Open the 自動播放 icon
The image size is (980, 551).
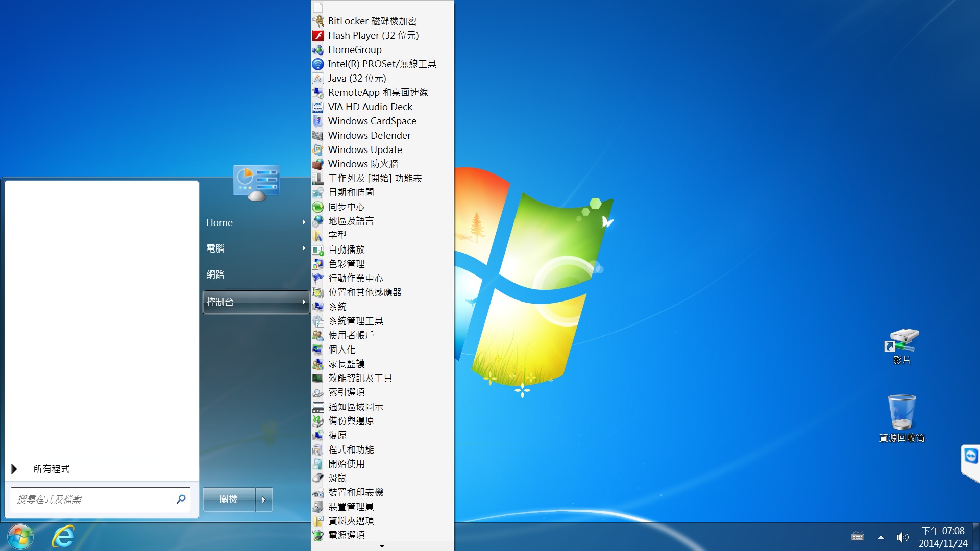pyautogui.click(x=318, y=250)
